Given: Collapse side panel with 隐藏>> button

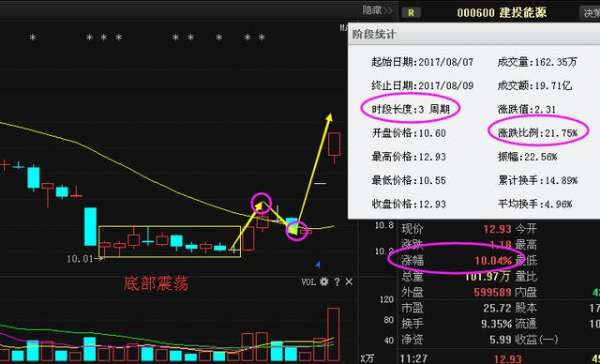Looking at the screenshot, I should click(x=377, y=10).
